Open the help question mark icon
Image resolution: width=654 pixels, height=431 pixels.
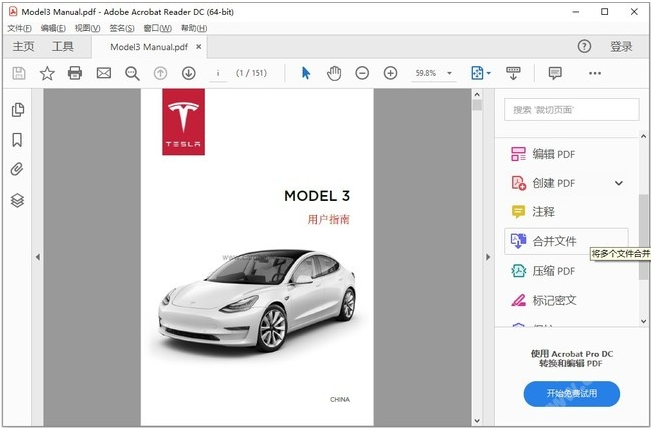click(584, 46)
